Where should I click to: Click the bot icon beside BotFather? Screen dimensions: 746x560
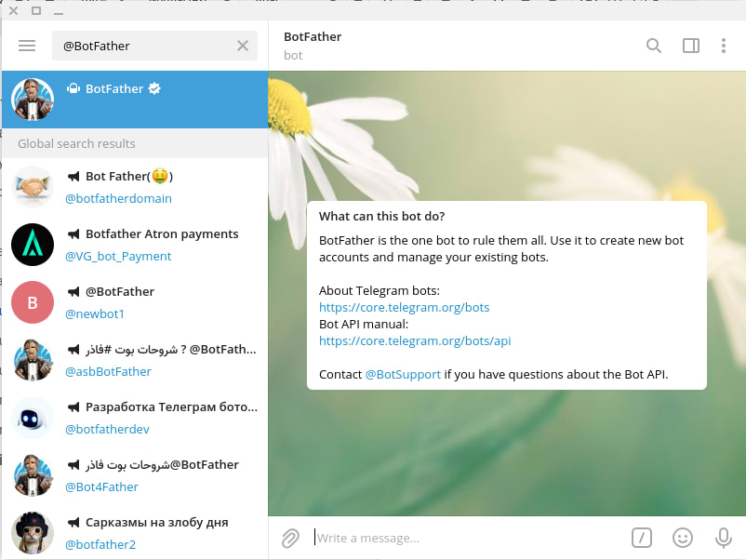pyautogui.click(x=73, y=88)
